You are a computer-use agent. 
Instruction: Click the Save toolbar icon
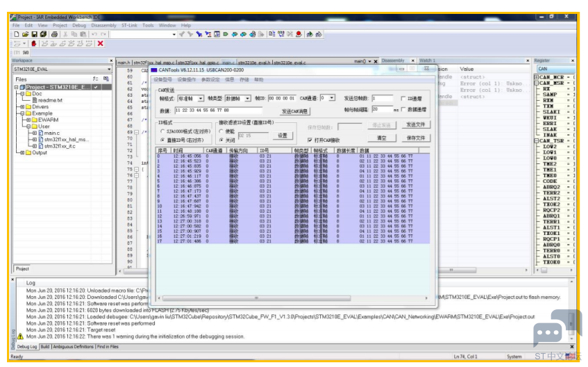click(34, 34)
